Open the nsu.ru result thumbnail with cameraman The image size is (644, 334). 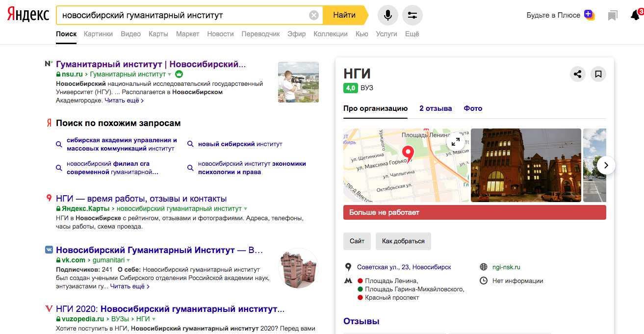click(x=298, y=82)
